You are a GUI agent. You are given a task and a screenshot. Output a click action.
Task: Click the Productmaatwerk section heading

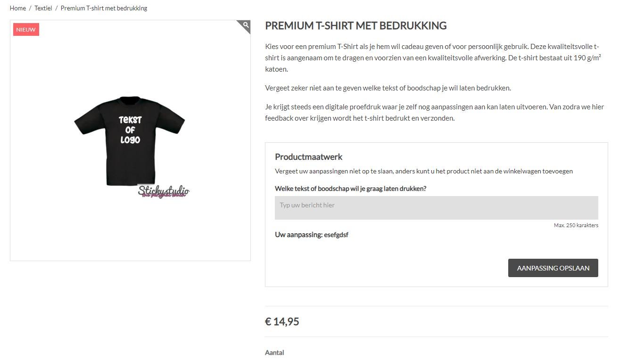[x=308, y=157]
